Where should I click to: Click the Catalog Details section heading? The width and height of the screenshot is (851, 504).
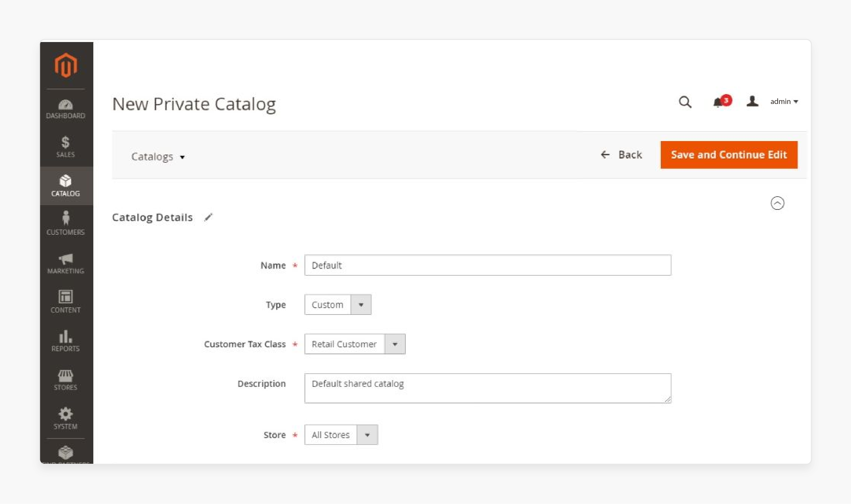click(152, 217)
